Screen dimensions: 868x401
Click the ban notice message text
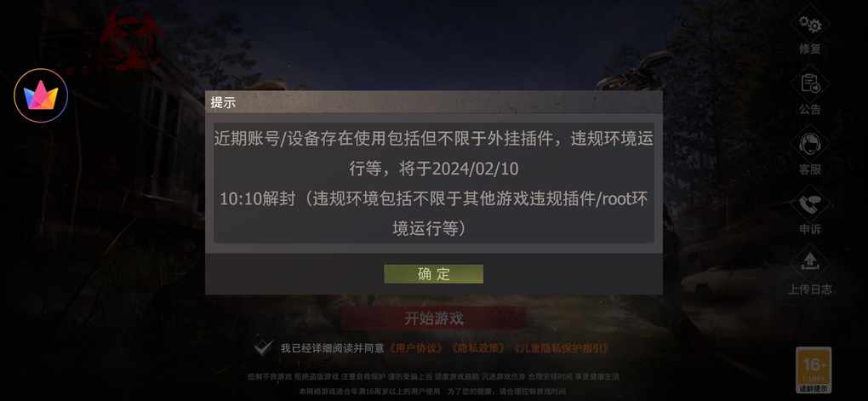point(433,183)
